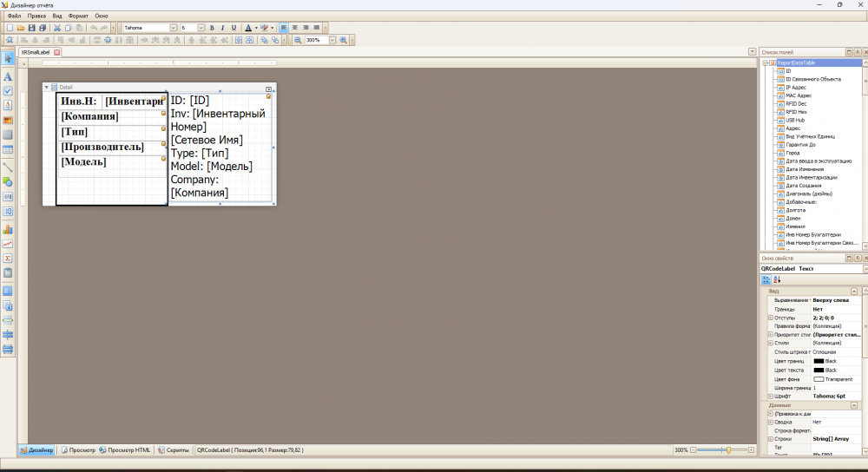Collapse ReportDataTable tree node

click(765, 63)
